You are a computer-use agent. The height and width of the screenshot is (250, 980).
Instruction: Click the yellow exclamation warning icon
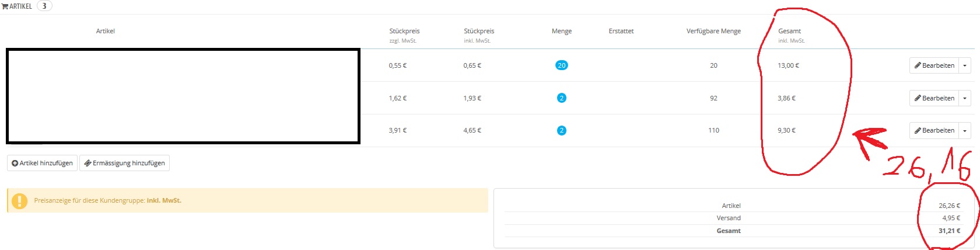pyautogui.click(x=19, y=201)
